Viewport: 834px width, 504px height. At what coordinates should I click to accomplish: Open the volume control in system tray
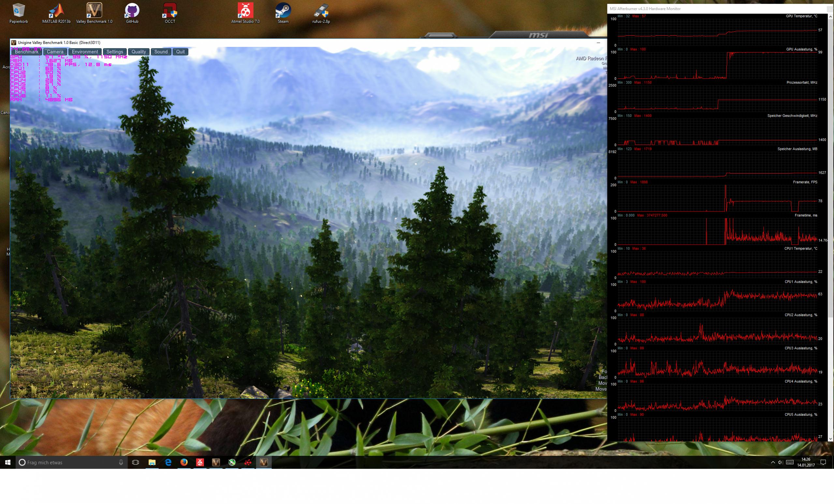click(x=780, y=462)
